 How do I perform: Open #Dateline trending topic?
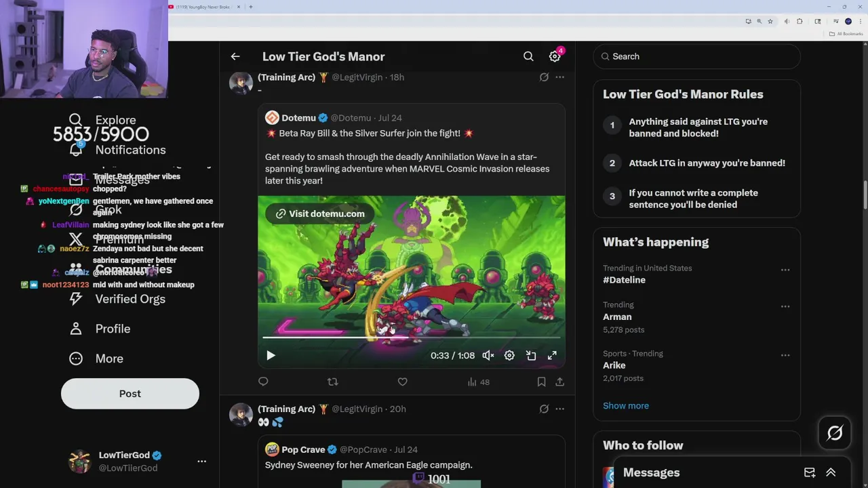[x=624, y=280]
